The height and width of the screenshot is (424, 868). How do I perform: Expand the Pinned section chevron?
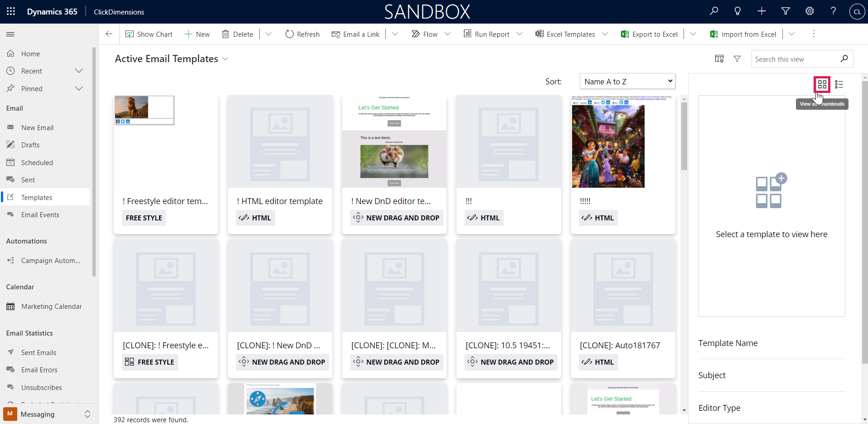79,88
